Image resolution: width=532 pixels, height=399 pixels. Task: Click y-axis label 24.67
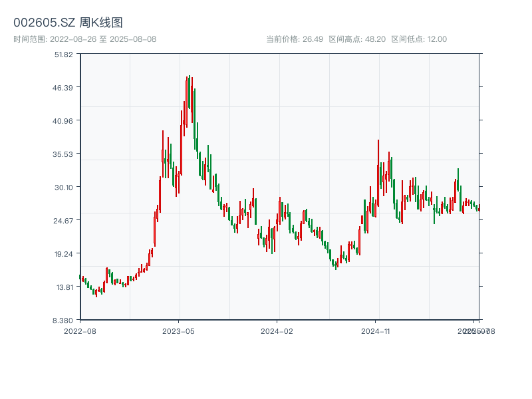click(63, 221)
